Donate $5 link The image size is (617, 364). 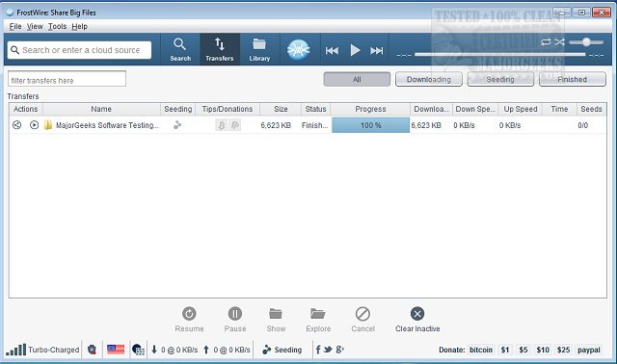[x=523, y=350]
